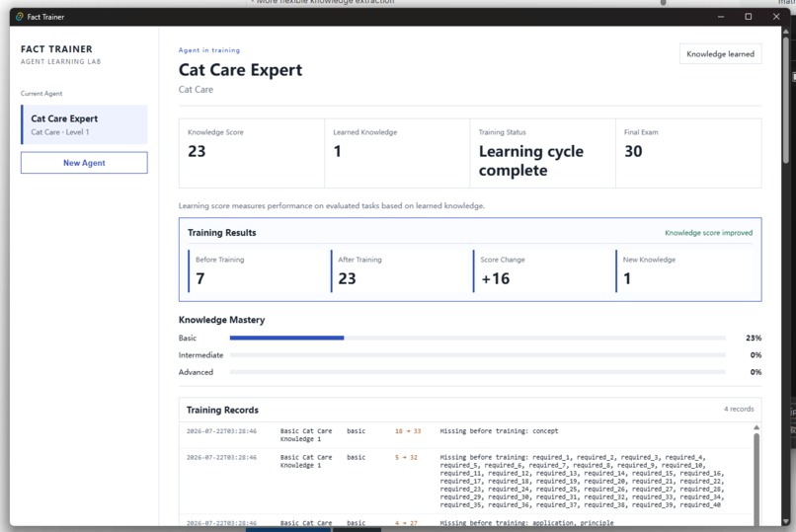Click the Advanced mastery progress bar

[x=477, y=372]
